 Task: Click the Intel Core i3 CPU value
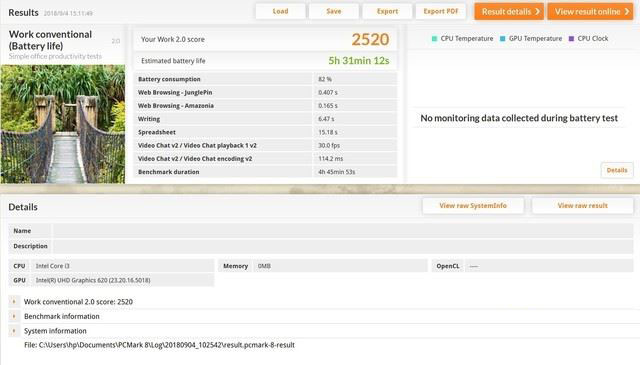(53, 266)
